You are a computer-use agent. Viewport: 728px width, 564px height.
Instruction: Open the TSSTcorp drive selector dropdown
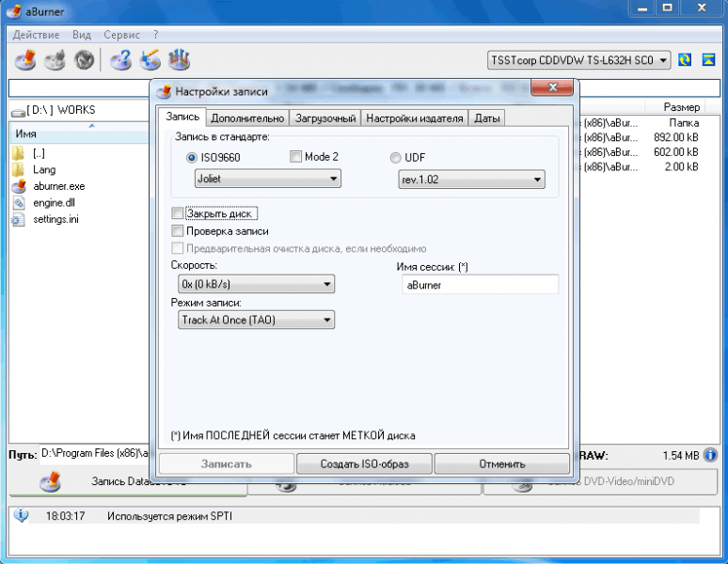click(579, 60)
